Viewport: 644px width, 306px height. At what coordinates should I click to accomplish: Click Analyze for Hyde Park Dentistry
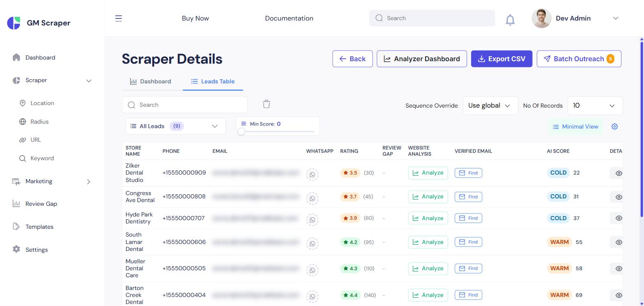point(428,218)
